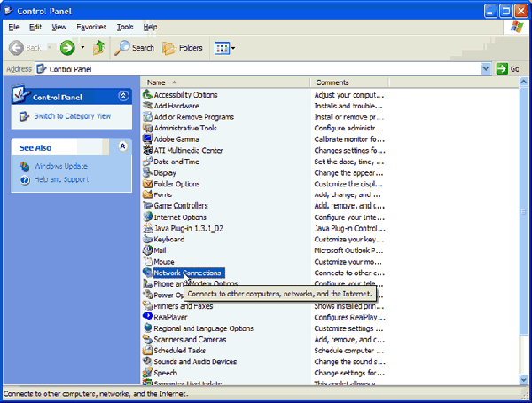
Task: Click the Search toolbar button
Action: tap(134, 48)
